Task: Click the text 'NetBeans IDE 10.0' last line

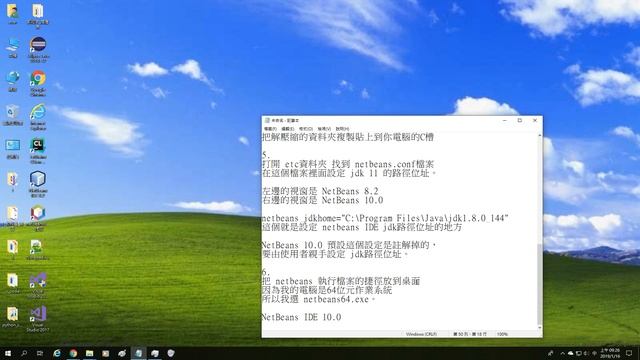Action: (x=301, y=317)
